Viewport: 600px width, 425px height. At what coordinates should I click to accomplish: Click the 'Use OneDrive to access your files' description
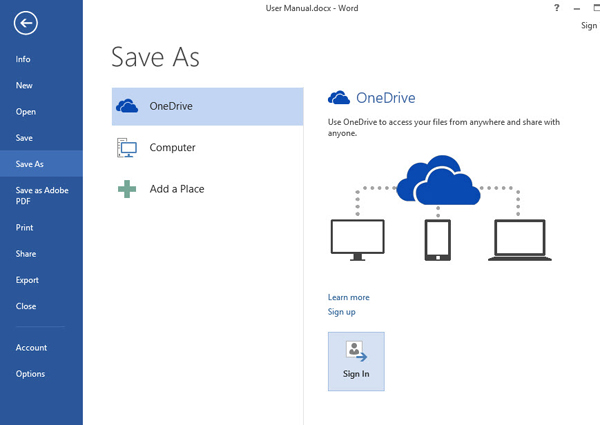pyautogui.click(x=444, y=127)
